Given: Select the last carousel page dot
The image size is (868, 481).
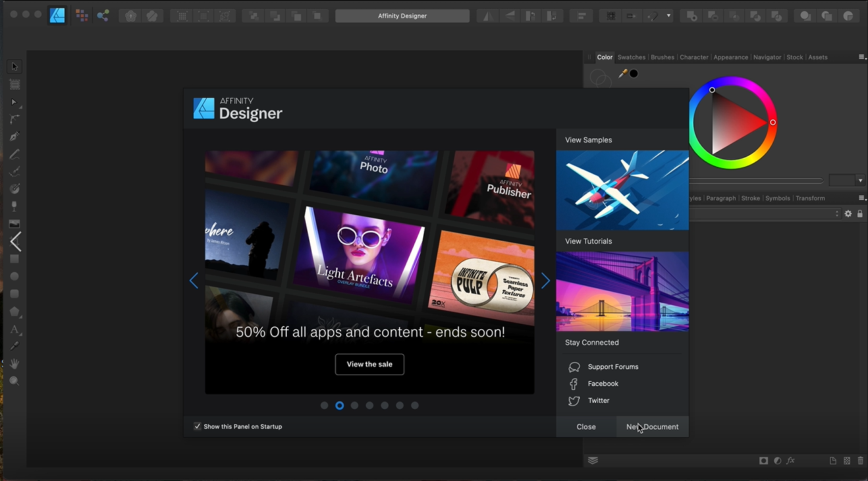Looking at the screenshot, I should [415, 405].
